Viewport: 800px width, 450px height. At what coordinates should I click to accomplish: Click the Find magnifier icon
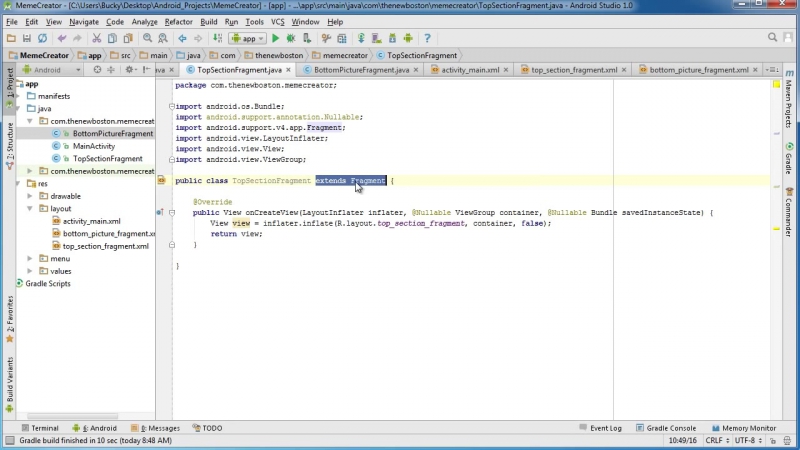point(147,38)
